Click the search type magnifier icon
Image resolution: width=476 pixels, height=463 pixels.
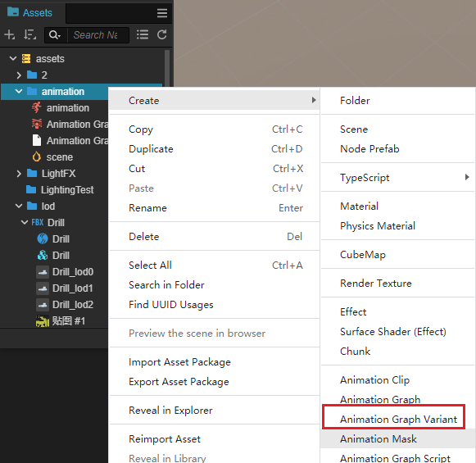point(55,35)
